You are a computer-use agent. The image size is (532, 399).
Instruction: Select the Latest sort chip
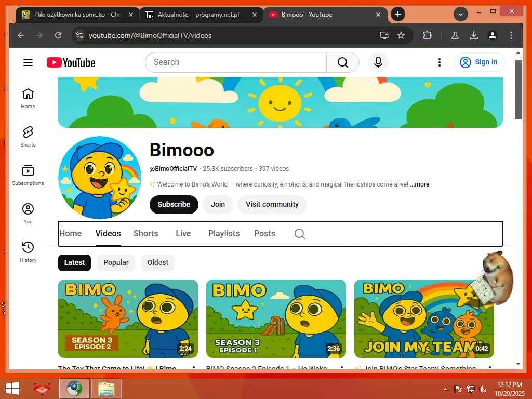pyautogui.click(x=74, y=262)
